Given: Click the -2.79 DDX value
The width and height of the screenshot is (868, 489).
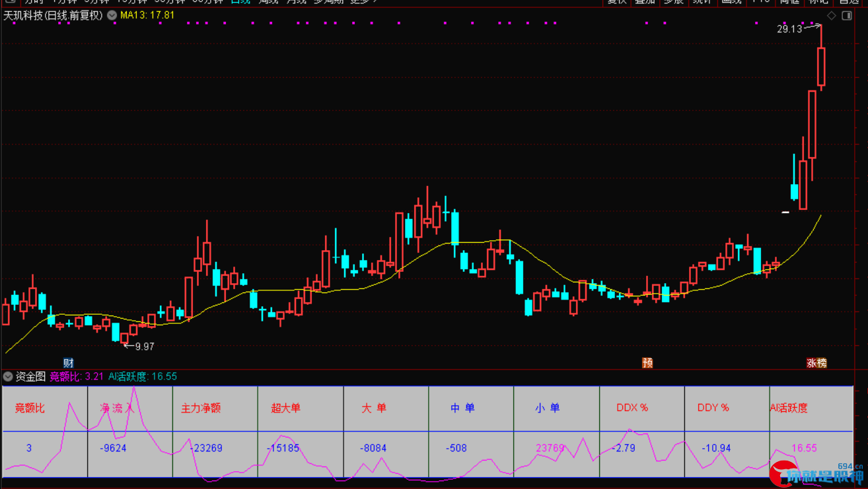Looking at the screenshot, I should coord(624,448).
